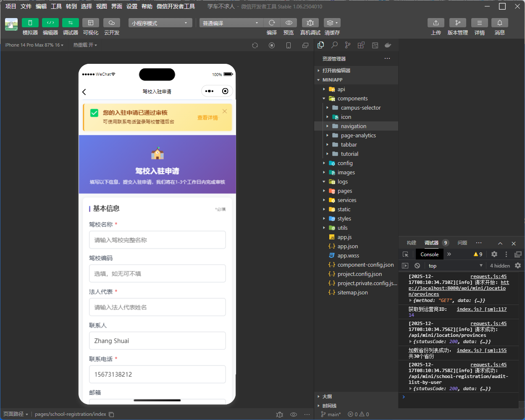The width and height of the screenshot is (525, 420).
Task: Toggle the eye icon in the bottom status bar
Action: [294, 415]
